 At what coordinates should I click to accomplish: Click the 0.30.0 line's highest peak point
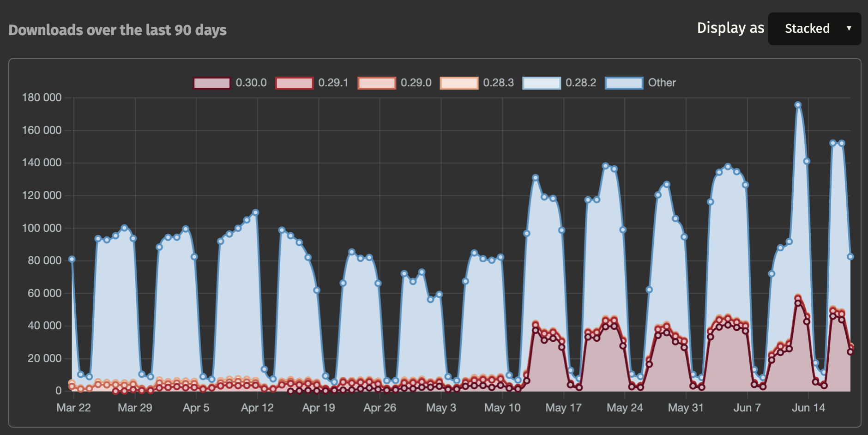tap(798, 303)
